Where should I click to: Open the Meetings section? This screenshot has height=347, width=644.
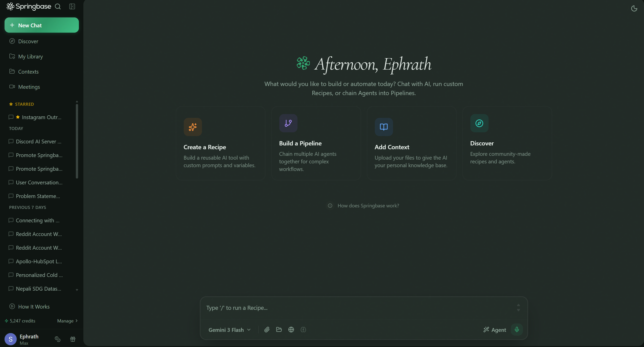pos(42,87)
